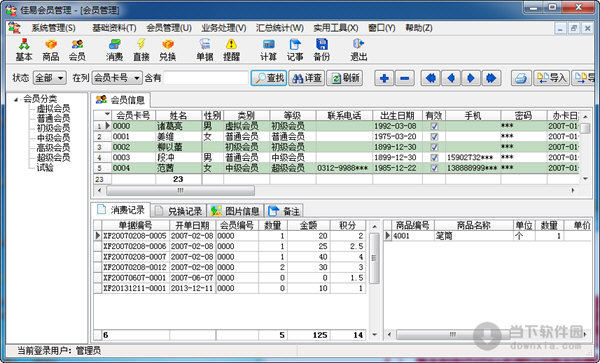The width and height of the screenshot is (600, 363).
Task: Switch to the 消费记录 tab
Action: (121, 210)
